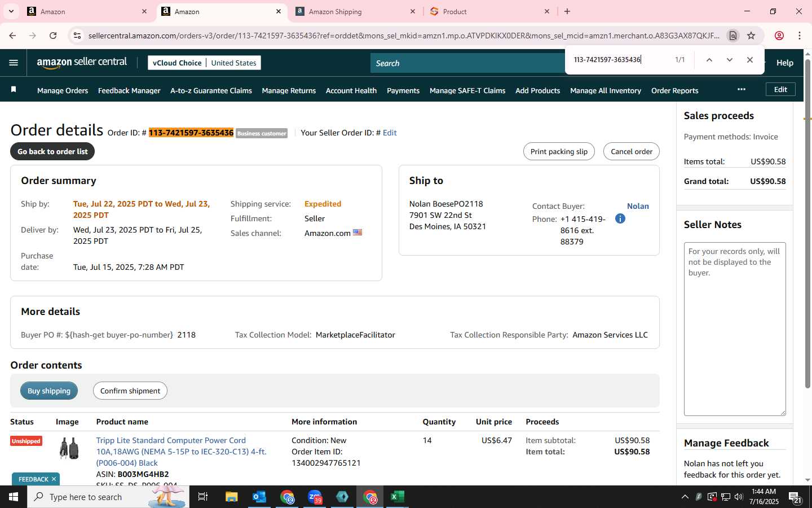The width and height of the screenshot is (812, 508).
Task: Click Go back to order list
Action: [52, 151]
